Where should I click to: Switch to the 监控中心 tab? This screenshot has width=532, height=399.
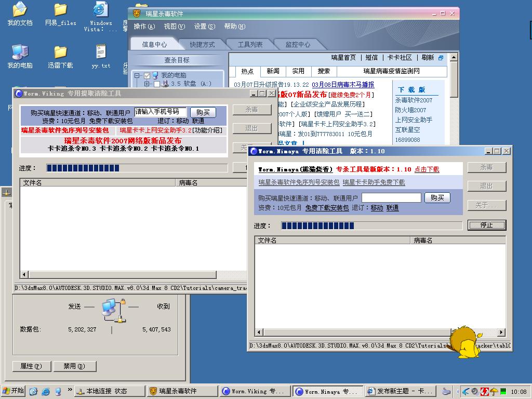[298, 45]
